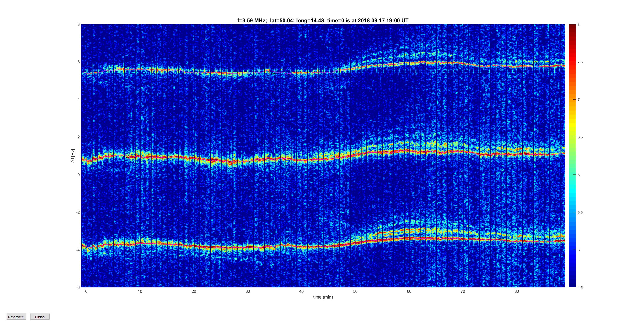Click middle Doppler trace near 10 minutes
Screen dimensions: 644x323
click(140, 156)
